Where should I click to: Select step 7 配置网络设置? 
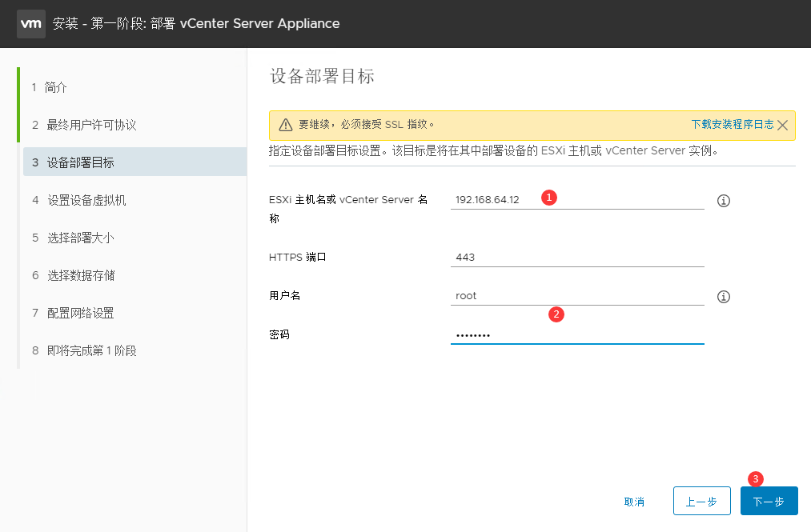[x=80, y=313]
